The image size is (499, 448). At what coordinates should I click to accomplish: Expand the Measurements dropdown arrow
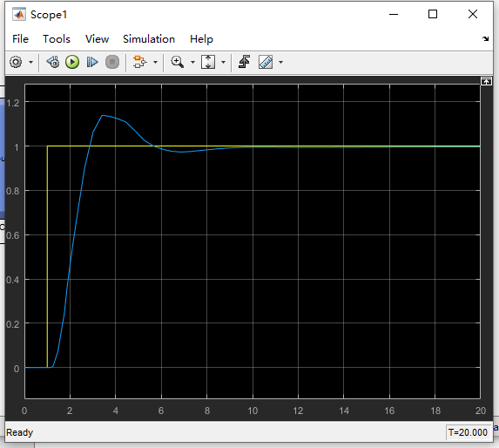(x=280, y=62)
